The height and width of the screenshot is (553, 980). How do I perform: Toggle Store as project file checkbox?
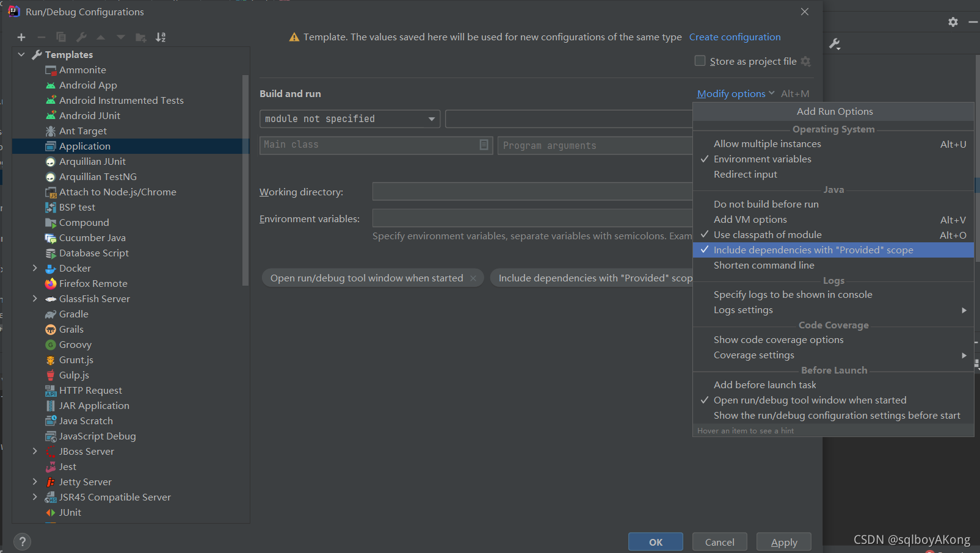(700, 61)
